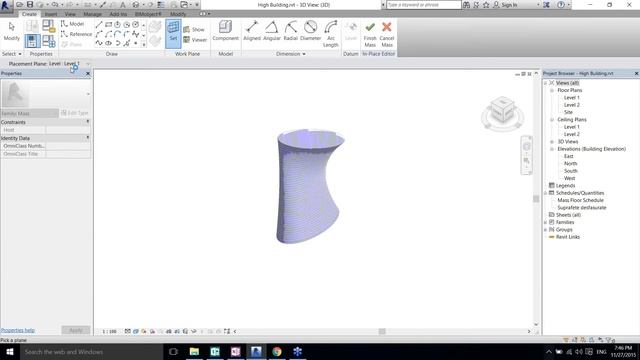Close the Properties panel

pyautogui.click(x=88, y=73)
